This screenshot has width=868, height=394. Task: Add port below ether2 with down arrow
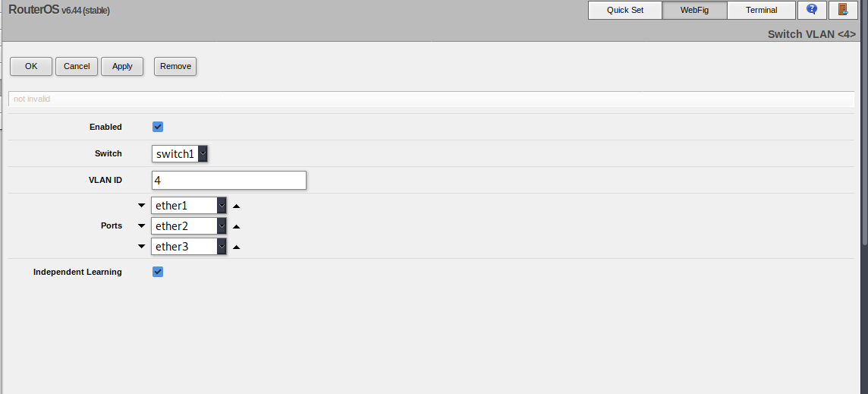point(142,226)
